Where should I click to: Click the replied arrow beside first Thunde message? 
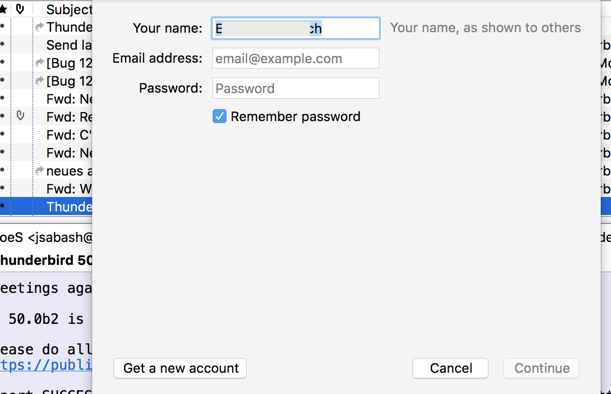pos(39,27)
